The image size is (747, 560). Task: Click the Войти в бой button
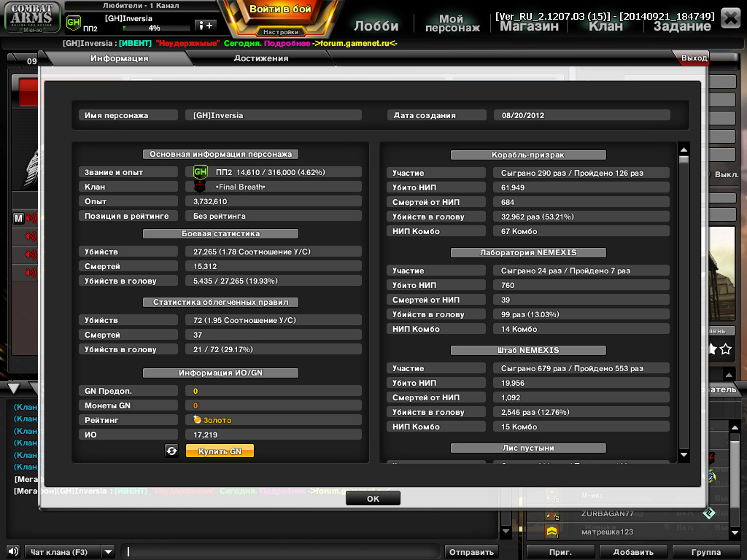coord(280,9)
